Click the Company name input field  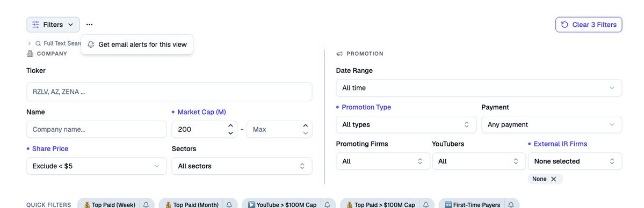(x=97, y=129)
